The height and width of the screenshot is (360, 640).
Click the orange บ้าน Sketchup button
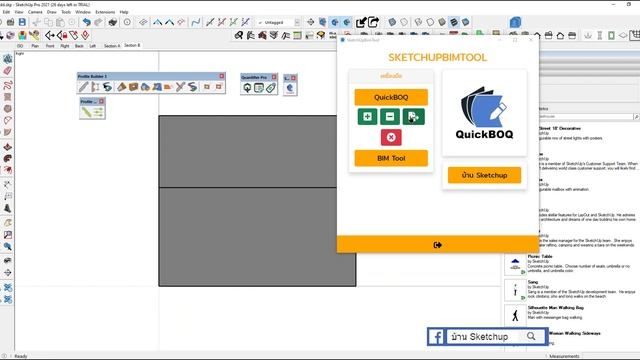coord(484,175)
